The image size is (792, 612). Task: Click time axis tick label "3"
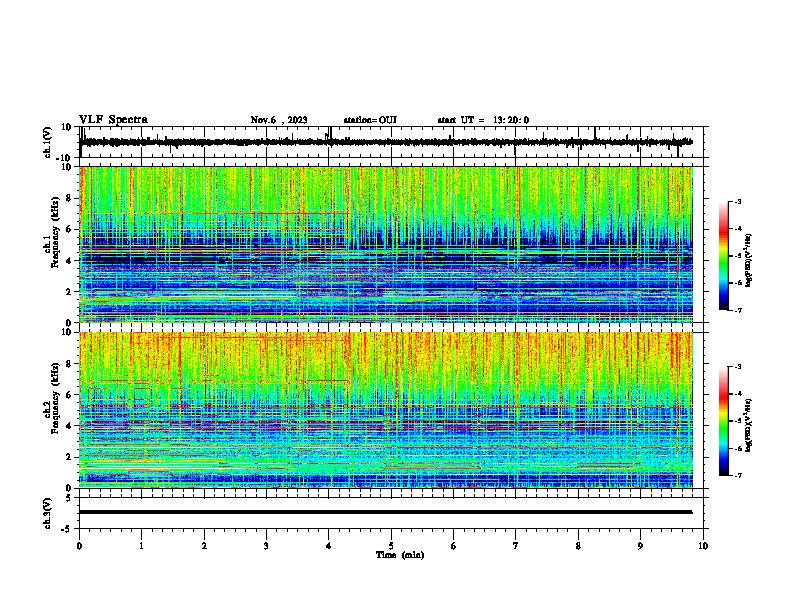pos(266,546)
